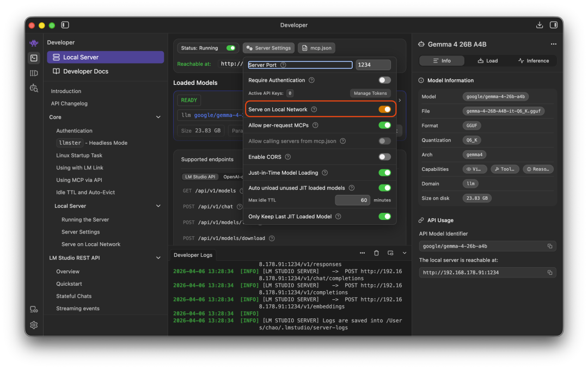Click Manage Tokens button
The width and height of the screenshot is (588, 369).
pyautogui.click(x=370, y=94)
